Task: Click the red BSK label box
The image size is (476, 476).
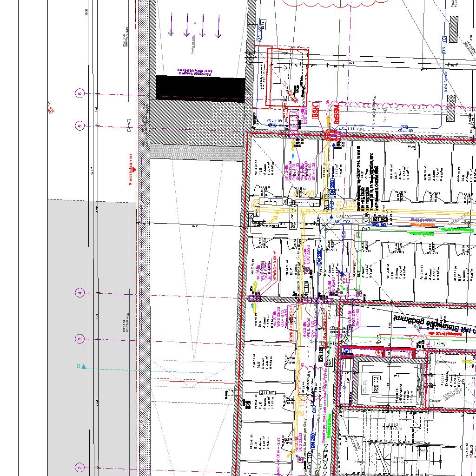Action: 316,111
